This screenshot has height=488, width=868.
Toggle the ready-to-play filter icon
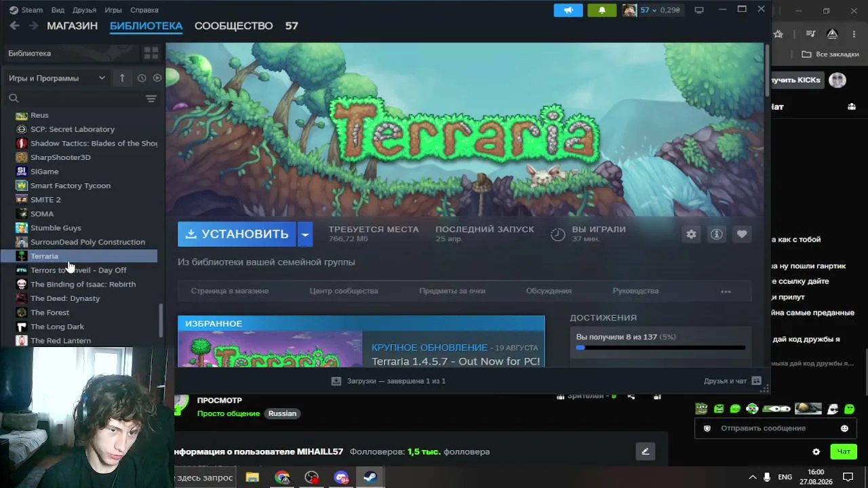pyautogui.click(x=157, y=78)
